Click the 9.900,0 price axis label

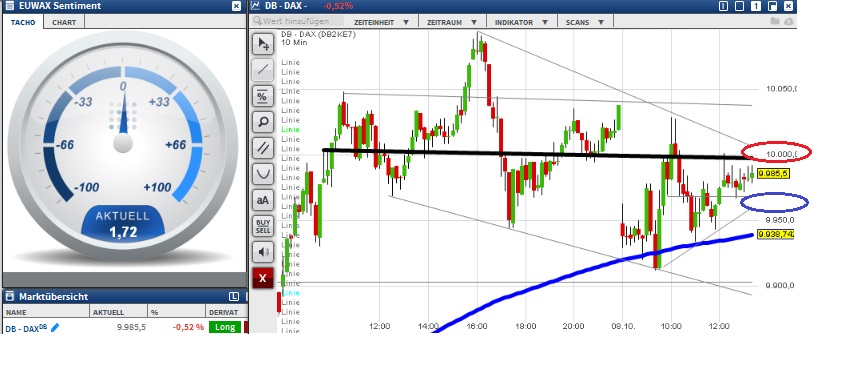781,285
